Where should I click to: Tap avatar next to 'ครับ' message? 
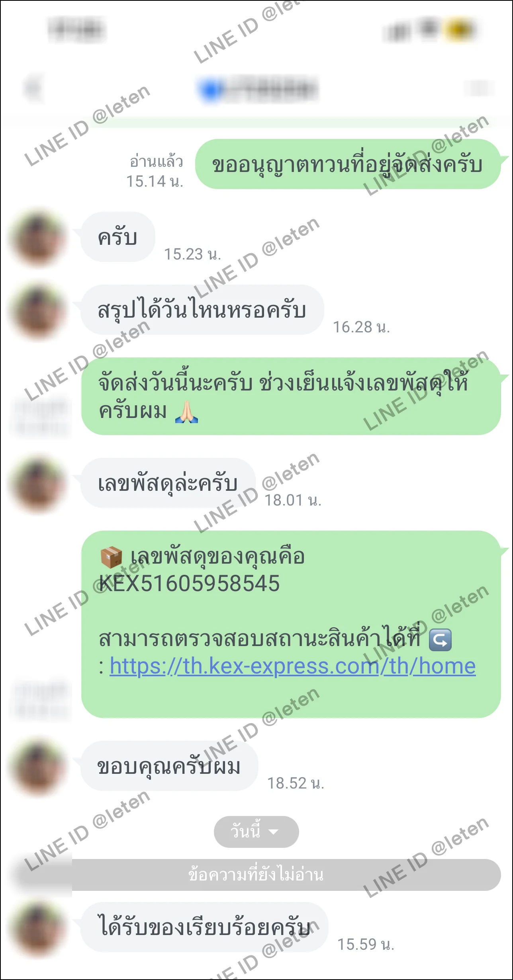coord(38,239)
